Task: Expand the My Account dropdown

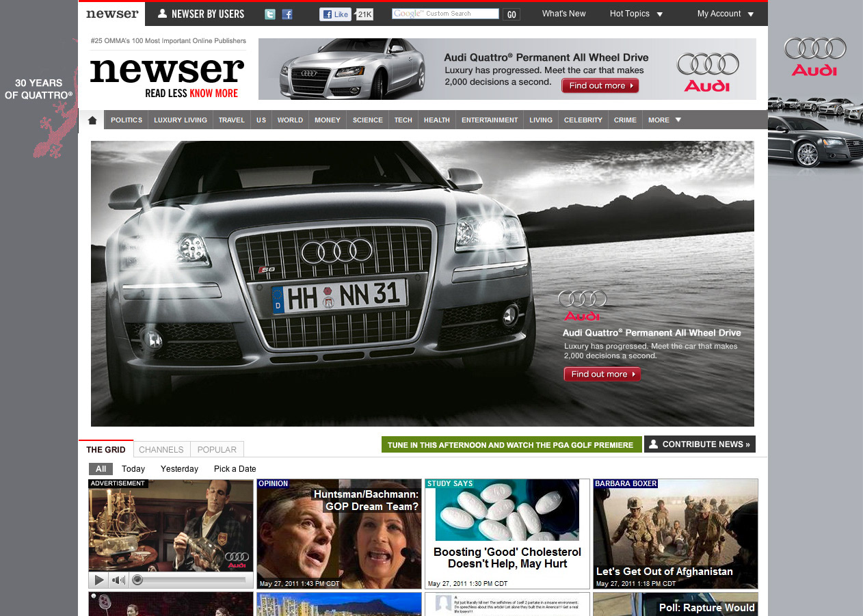Action: (726, 14)
